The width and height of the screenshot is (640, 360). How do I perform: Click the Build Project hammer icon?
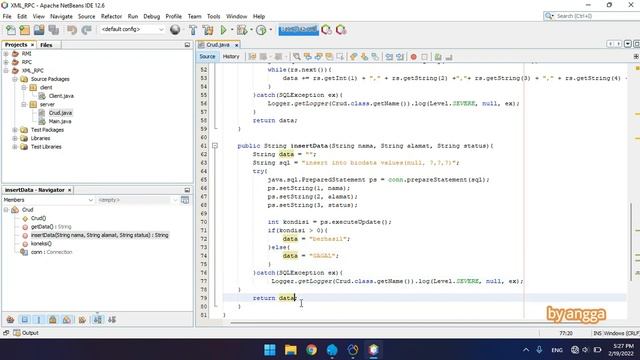point(193,30)
